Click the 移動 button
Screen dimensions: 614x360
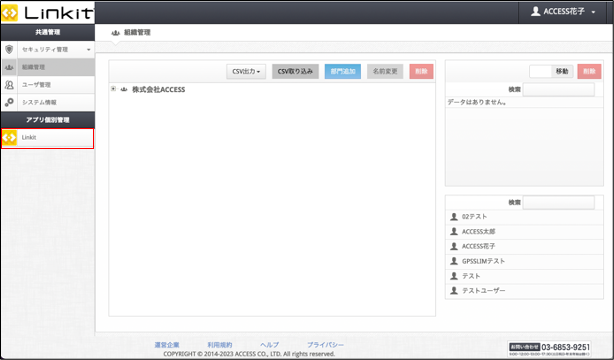tap(562, 71)
